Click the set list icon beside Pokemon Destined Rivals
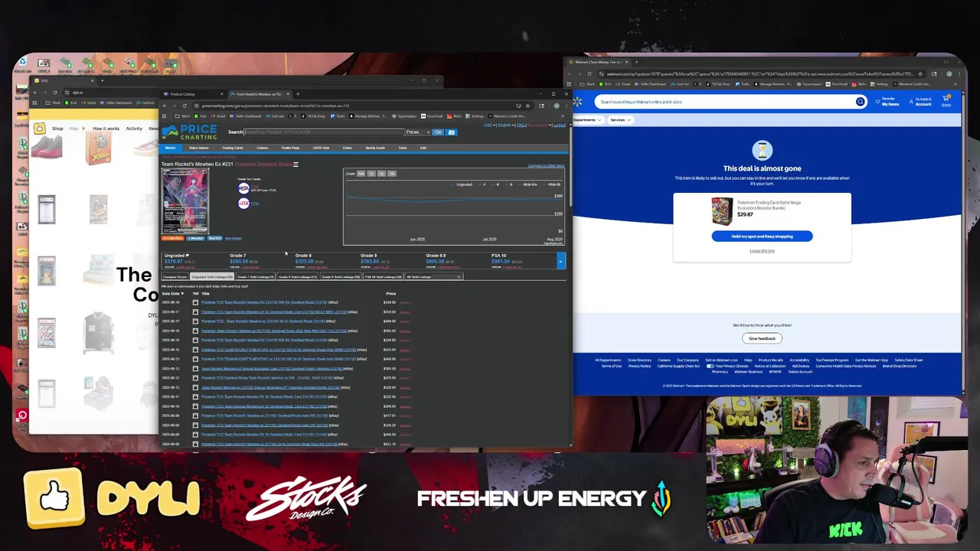Screen dimensions: 980x551 (296, 165)
